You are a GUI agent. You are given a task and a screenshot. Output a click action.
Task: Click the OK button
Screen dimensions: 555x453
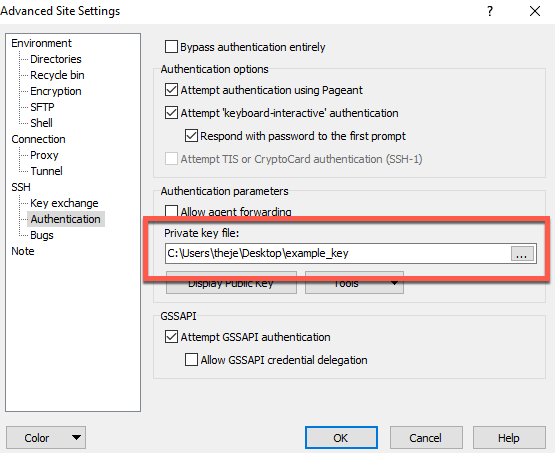(341, 438)
